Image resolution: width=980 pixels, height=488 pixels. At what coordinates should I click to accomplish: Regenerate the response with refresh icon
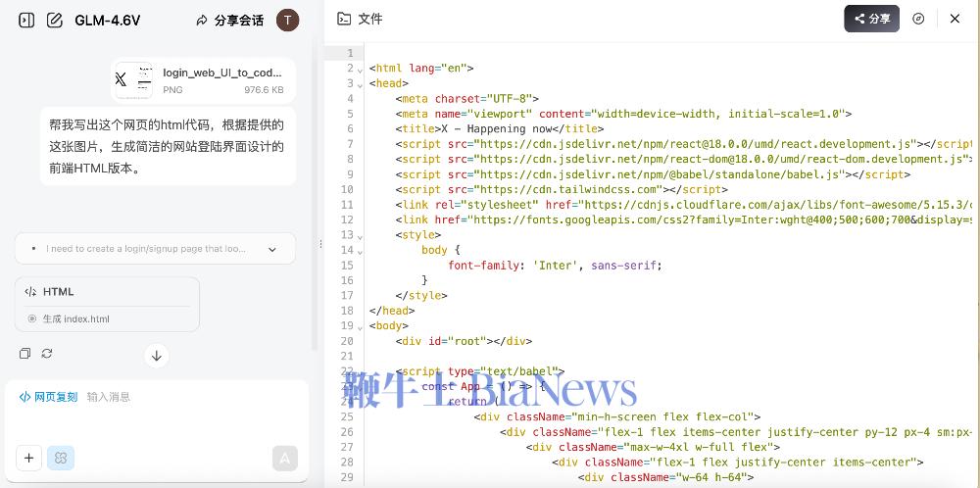pyautogui.click(x=46, y=353)
